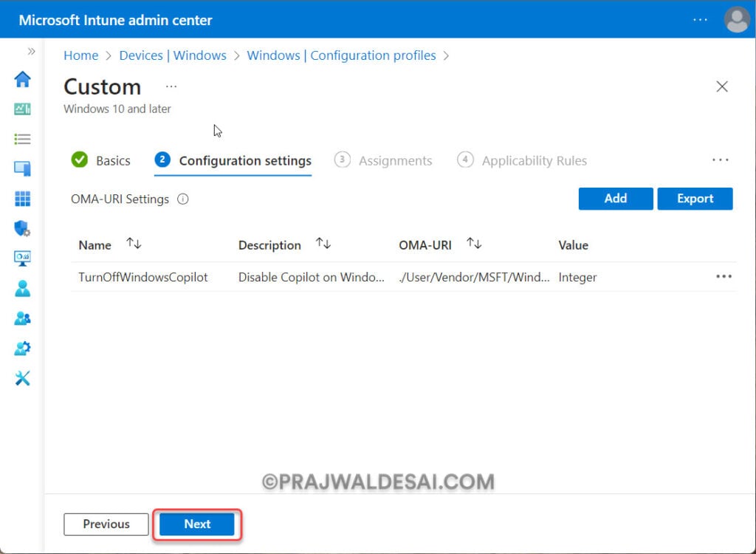Viewport: 756px width, 554px height.
Task: Click './User/Vendor/MSFT/Wind...' OMA-URI cell
Action: [474, 277]
